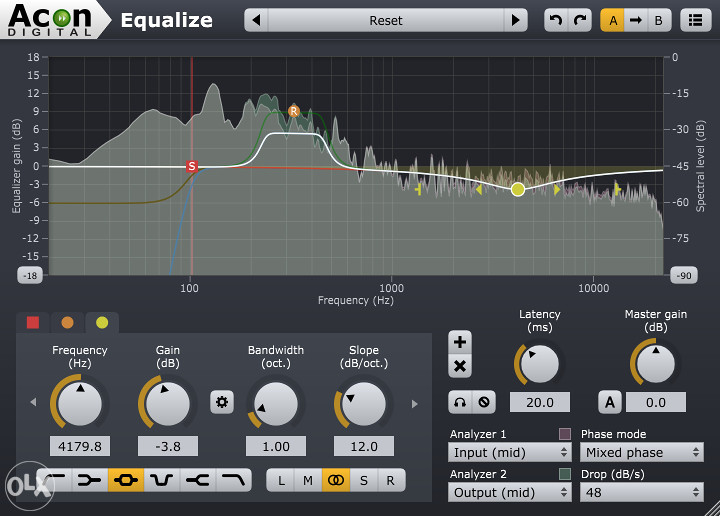Select notch filter type
The image size is (720, 516).
(162, 480)
